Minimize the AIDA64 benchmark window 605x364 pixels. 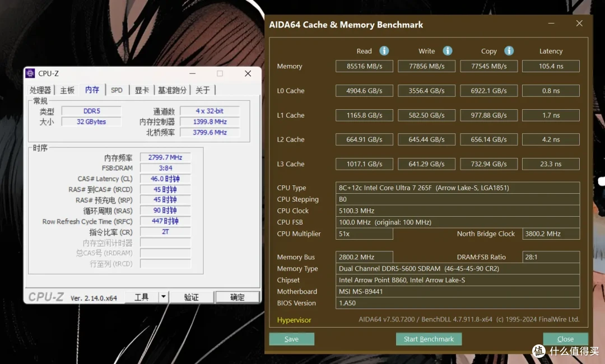[551, 24]
